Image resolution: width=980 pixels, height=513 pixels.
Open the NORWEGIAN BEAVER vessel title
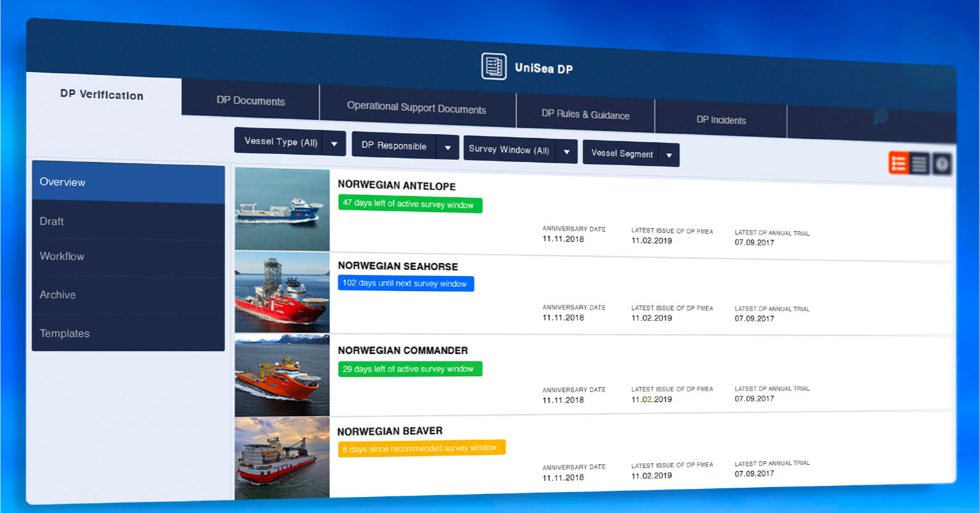(390, 431)
